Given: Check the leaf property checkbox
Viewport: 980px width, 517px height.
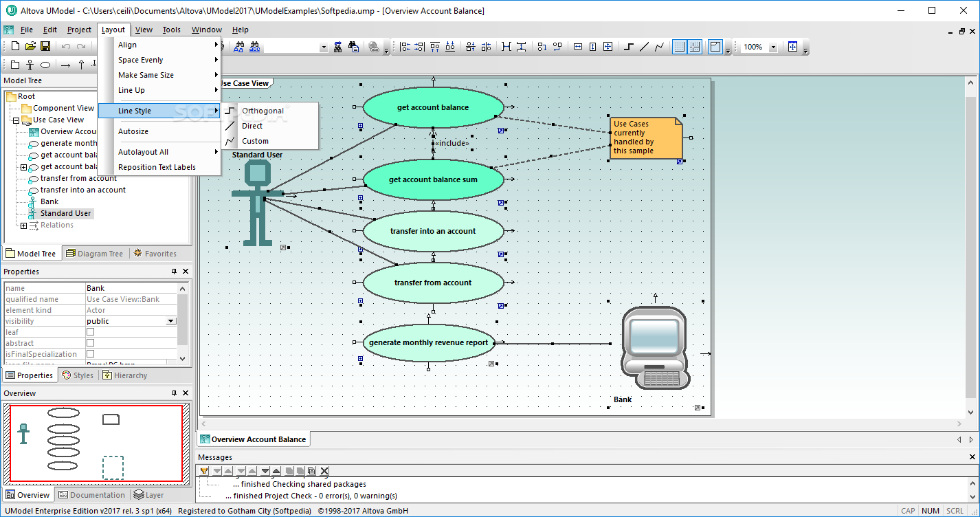Looking at the screenshot, I should tap(90, 332).
